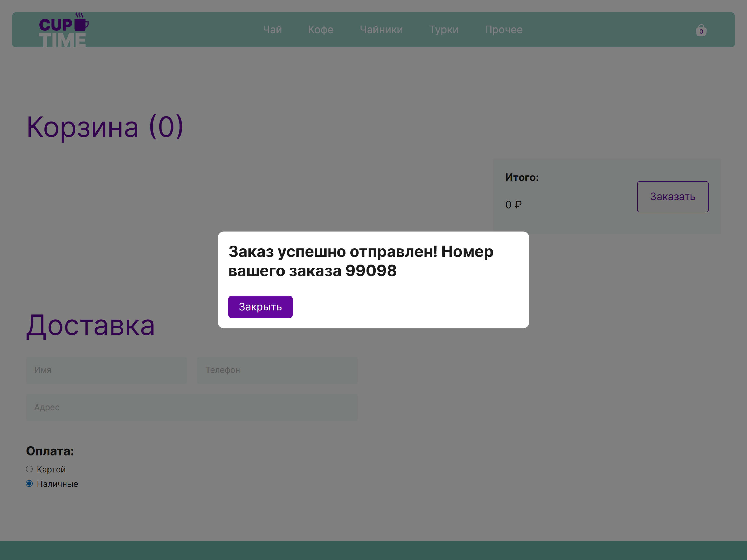This screenshot has width=747, height=560.
Task: Choose Наличные payment radio option
Action: [x=29, y=484]
